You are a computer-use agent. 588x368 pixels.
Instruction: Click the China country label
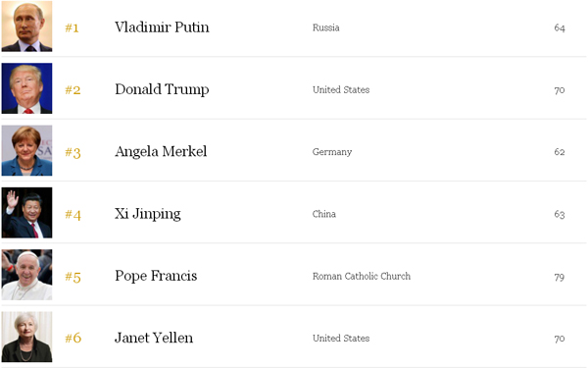pos(324,214)
